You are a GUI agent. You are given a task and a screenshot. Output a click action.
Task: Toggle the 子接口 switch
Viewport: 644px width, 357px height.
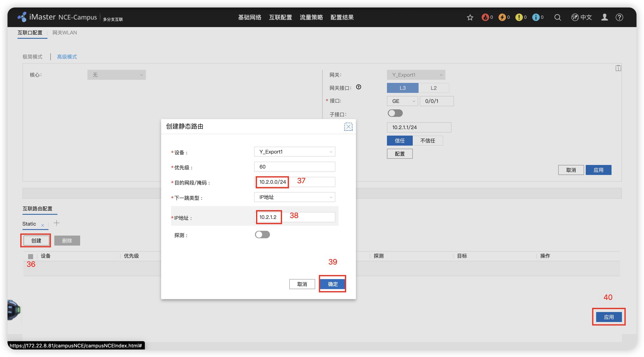click(x=395, y=113)
